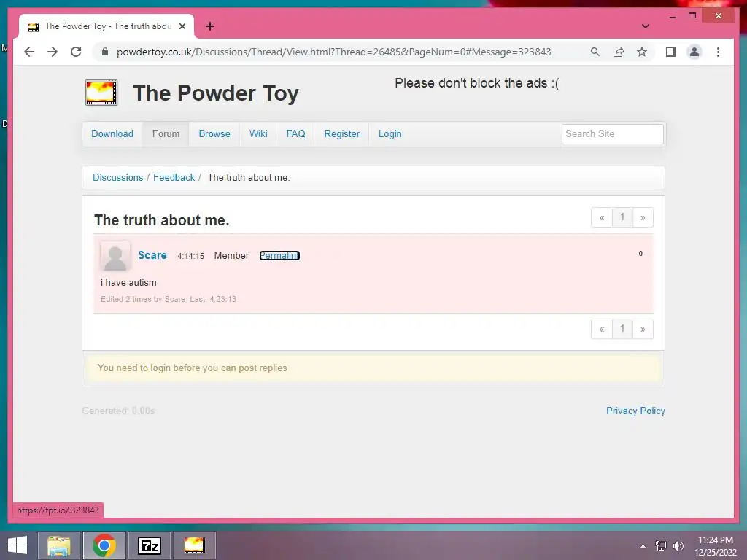Viewport: 747px width, 560px height.
Task: Share this page via share icon
Action: [x=619, y=52]
